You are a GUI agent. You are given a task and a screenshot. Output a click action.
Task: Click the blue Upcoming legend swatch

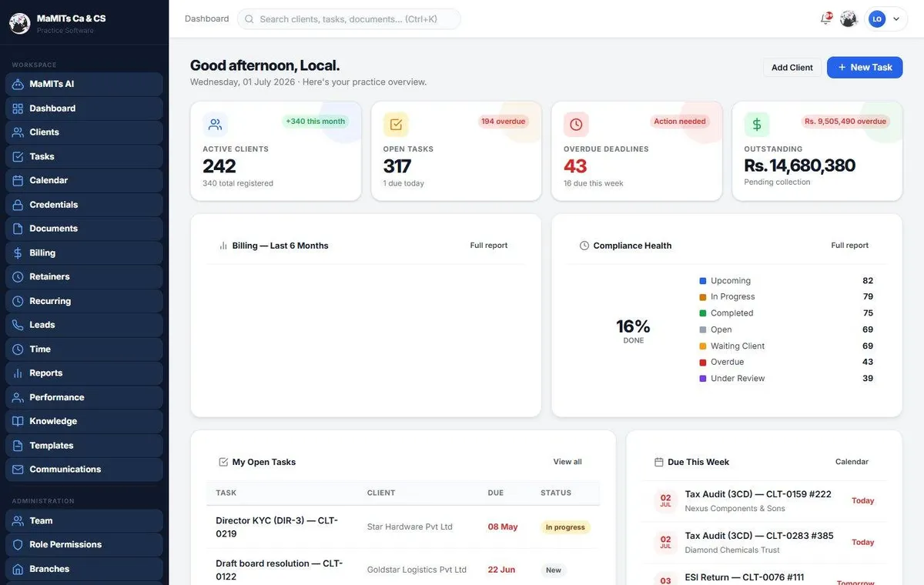tap(703, 281)
